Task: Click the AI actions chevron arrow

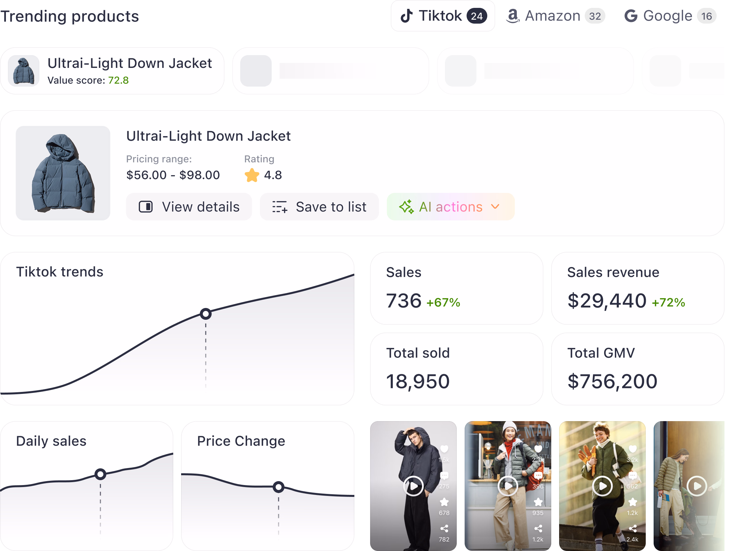Action: click(x=495, y=206)
